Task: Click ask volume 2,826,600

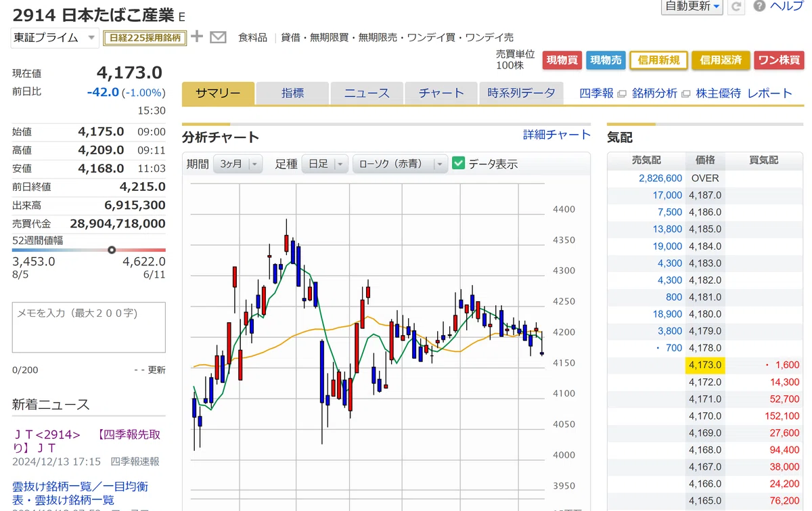Action: coord(660,178)
